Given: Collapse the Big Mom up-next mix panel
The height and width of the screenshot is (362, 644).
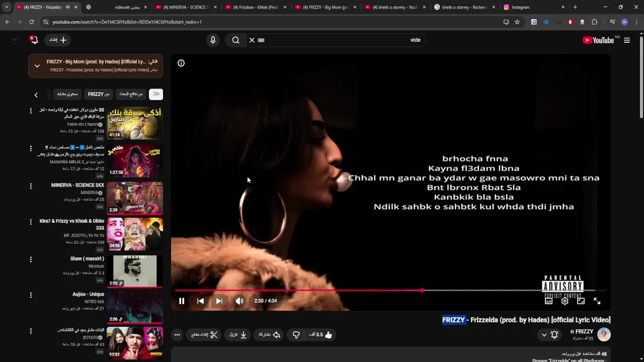Looking at the screenshot, I should [37, 66].
